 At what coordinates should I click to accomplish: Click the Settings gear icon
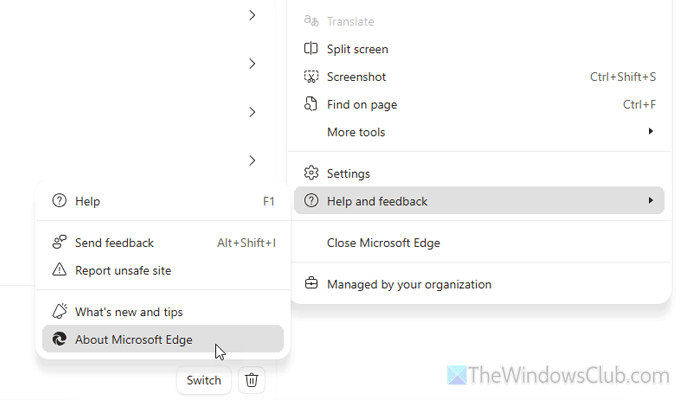311,173
